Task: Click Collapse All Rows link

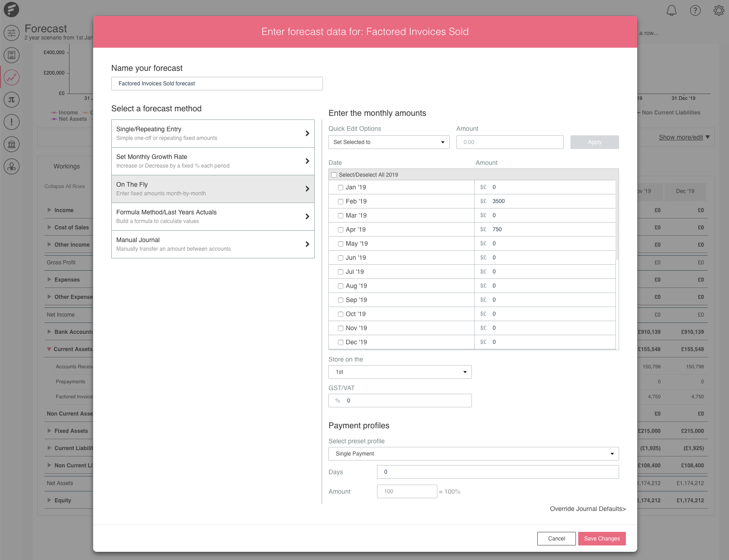Action: pos(64,186)
